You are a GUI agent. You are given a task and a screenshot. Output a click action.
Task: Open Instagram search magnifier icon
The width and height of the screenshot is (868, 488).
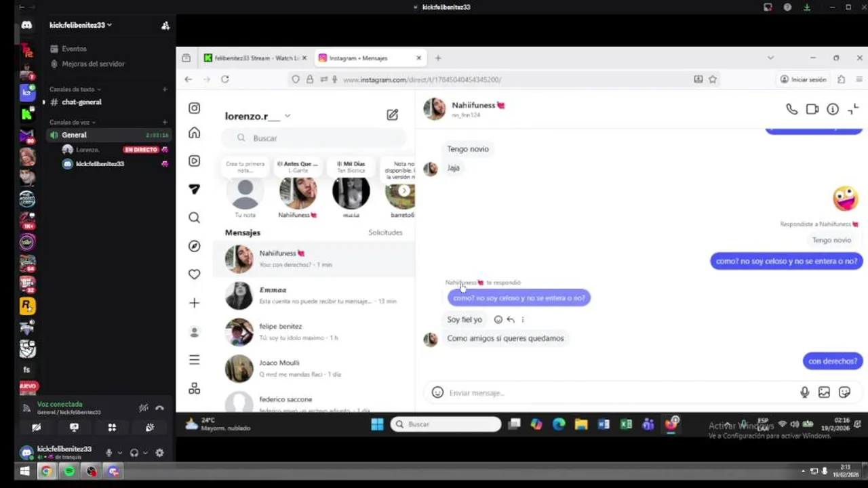[x=195, y=218]
